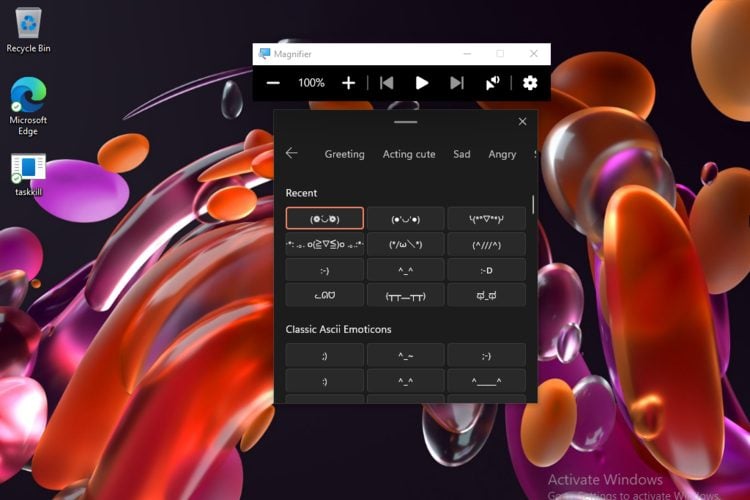Click the Recent section heading
This screenshot has width=750, height=500.
[301, 193]
